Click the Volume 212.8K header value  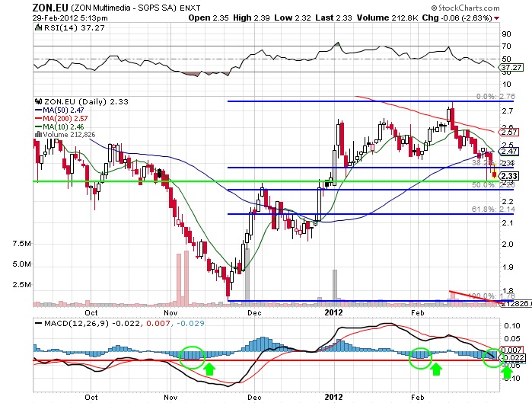(387, 18)
